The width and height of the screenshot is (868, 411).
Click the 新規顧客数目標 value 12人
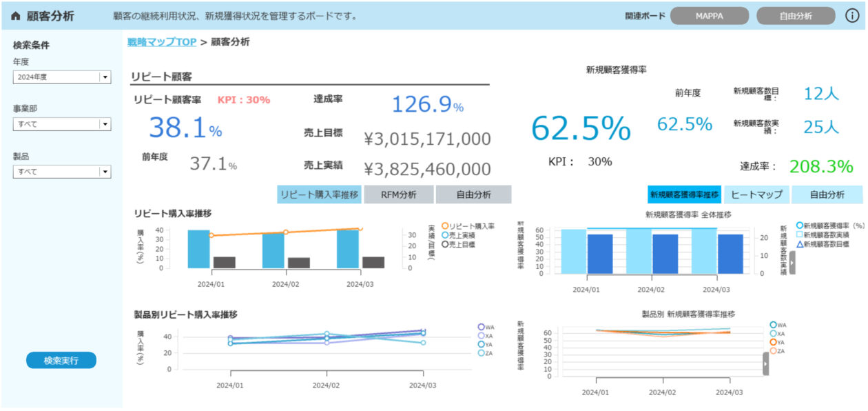(x=821, y=94)
